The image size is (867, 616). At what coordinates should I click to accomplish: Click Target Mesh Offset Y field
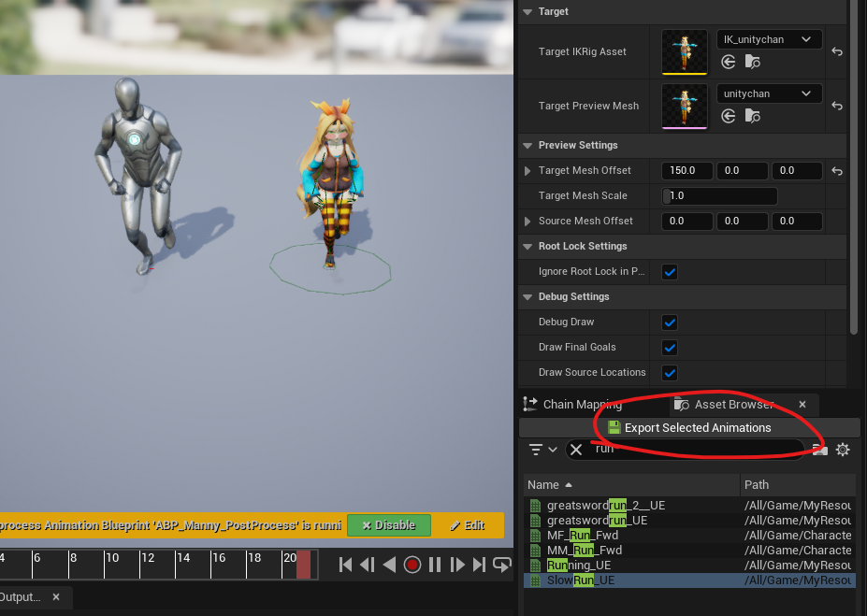point(742,171)
